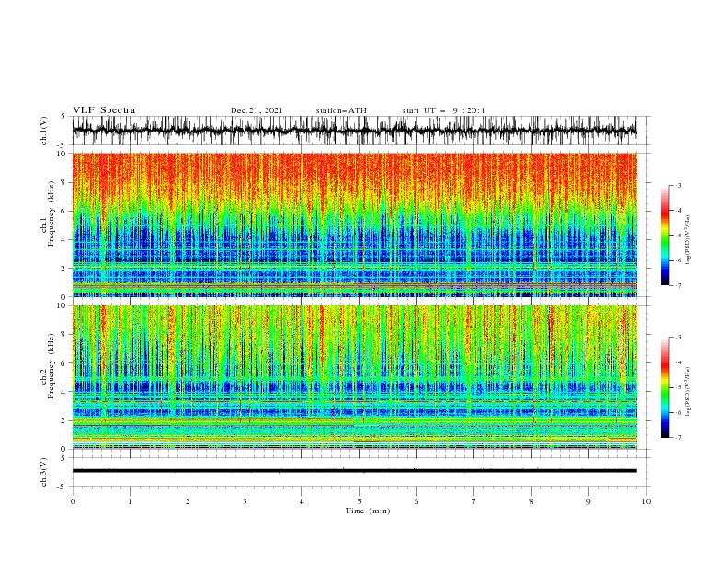Screen dimensions: 728x563
Task: Click the "ch.1(V)" waveform axis label
Action: (44, 131)
